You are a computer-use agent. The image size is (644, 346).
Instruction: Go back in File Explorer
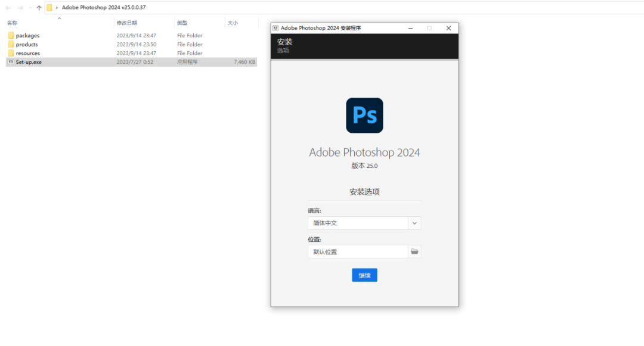tap(8, 8)
